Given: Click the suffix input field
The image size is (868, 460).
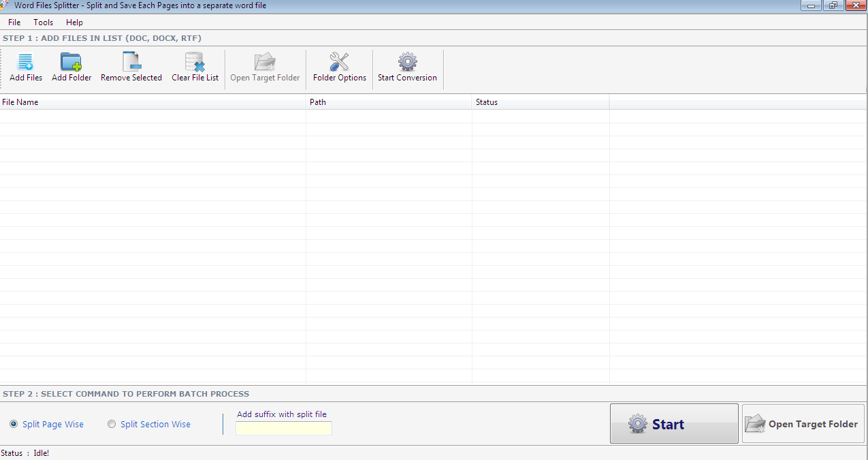Looking at the screenshot, I should pyautogui.click(x=283, y=428).
